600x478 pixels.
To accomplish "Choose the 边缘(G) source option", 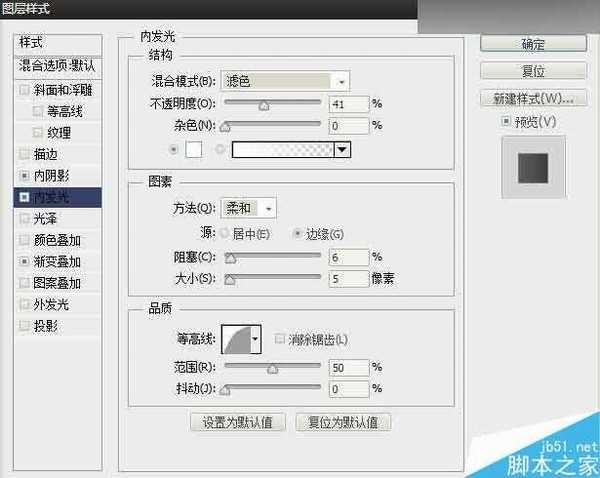I will point(297,233).
